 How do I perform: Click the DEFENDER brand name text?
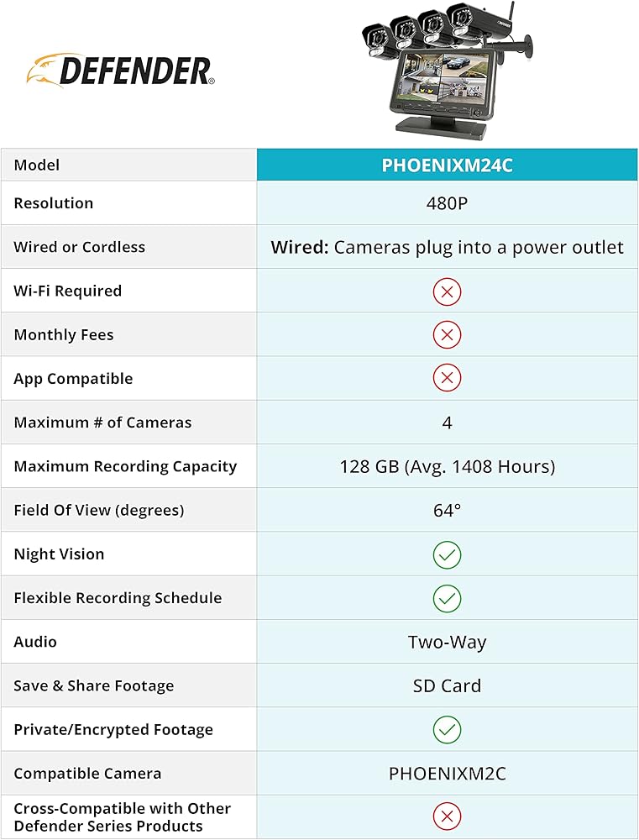(136, 72)
